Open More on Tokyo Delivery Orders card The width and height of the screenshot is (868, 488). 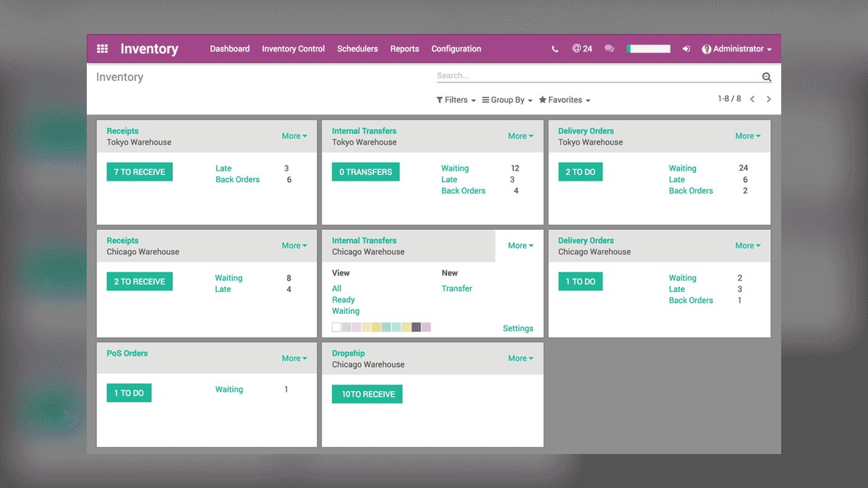tap(748, 136)
